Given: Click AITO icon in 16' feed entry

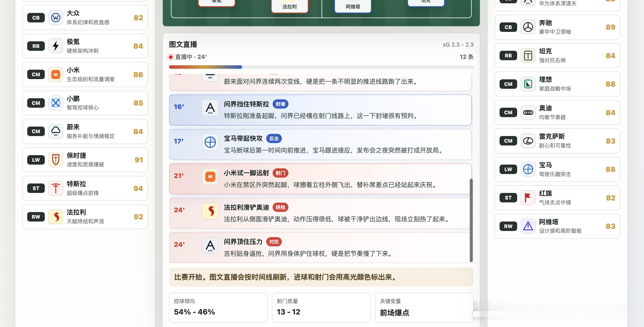Looking at the screenshot, I should 210,108.
